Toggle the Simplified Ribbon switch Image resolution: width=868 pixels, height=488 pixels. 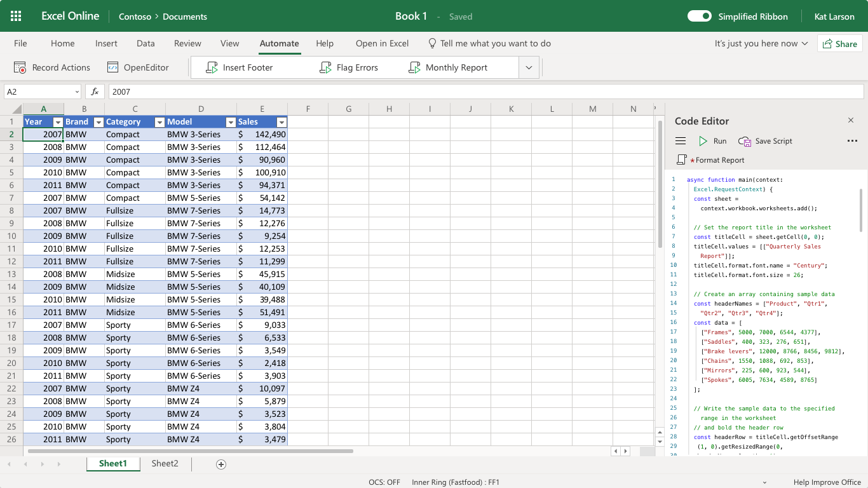click(700, 17)
